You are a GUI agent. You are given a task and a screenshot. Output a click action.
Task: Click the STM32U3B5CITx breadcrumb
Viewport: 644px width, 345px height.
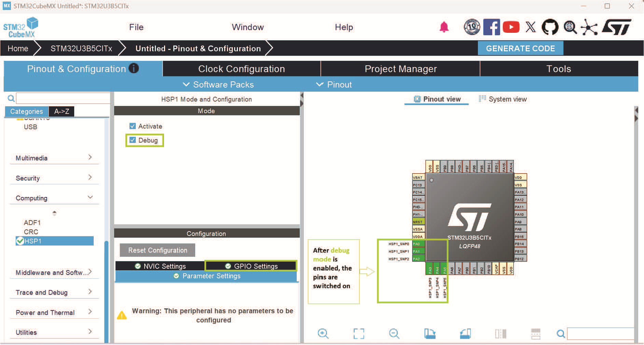coord(81,49)
